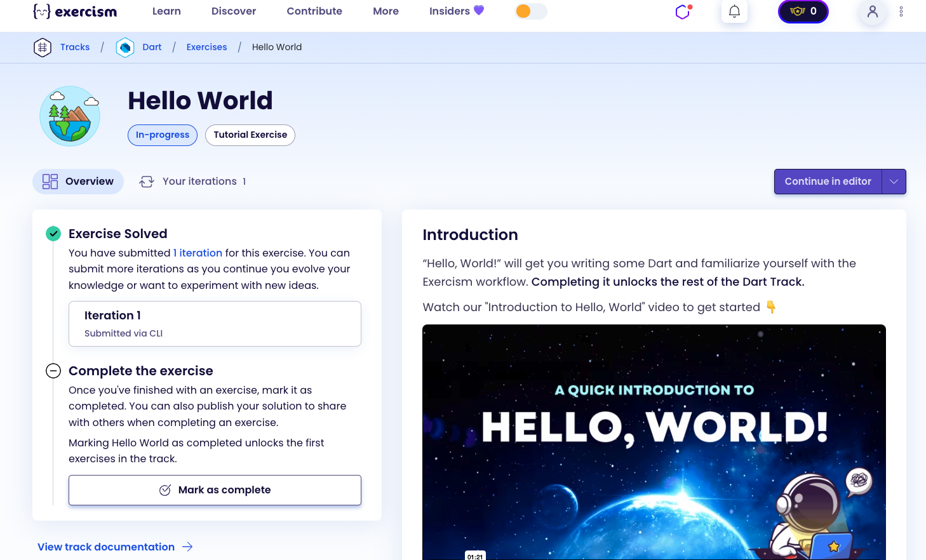Play the Hello, World introduction video
Image resolution: width=926 pixels, height=560 pixels.
click(654, 443)
